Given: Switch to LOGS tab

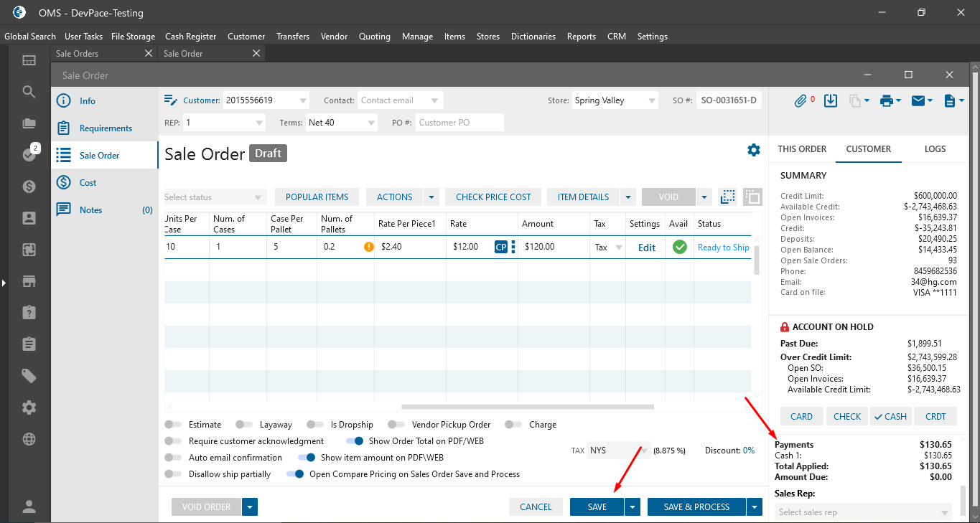Looking at the screenshot, I should (935, 149).
